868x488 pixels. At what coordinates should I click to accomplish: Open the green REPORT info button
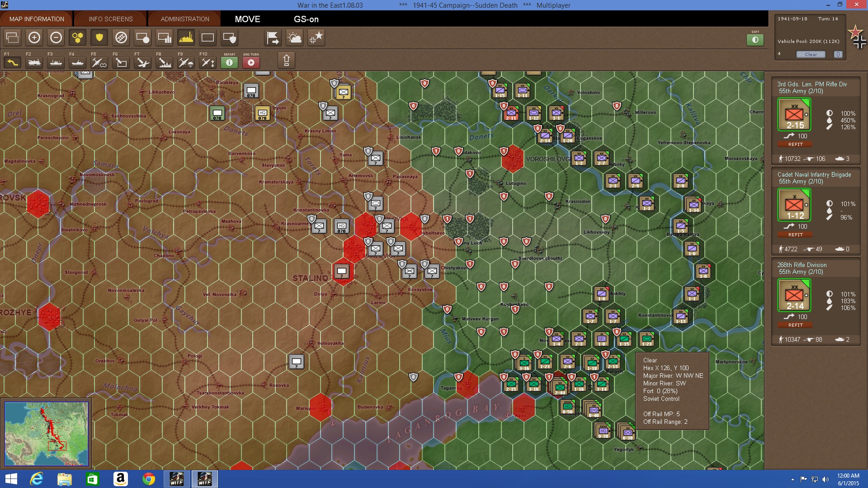(230, 62)
